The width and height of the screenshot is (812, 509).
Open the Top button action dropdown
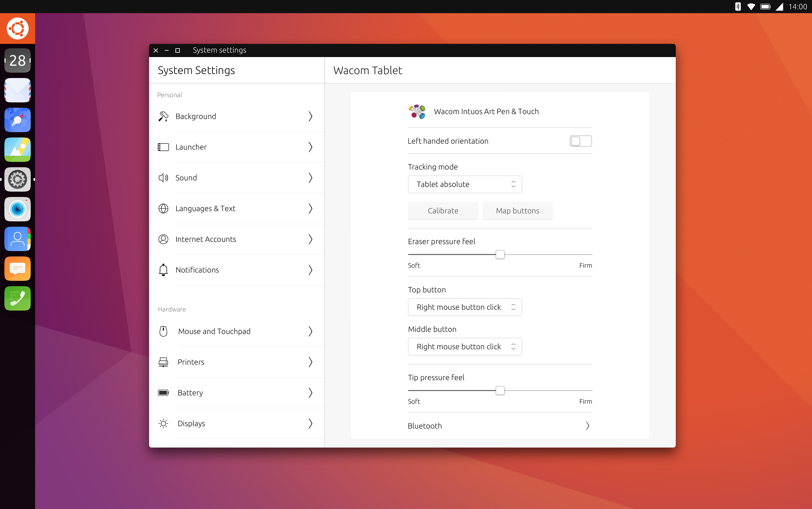(465, 307)
